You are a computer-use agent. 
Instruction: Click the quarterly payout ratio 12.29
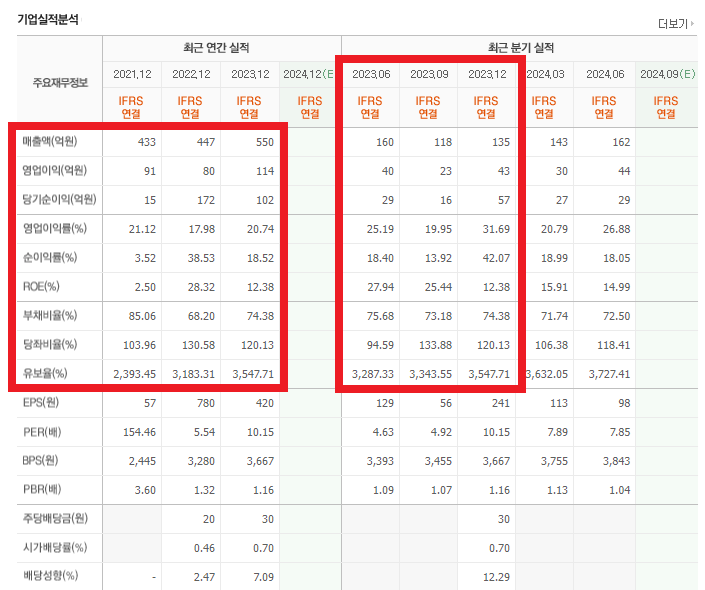tap(496, 577)
